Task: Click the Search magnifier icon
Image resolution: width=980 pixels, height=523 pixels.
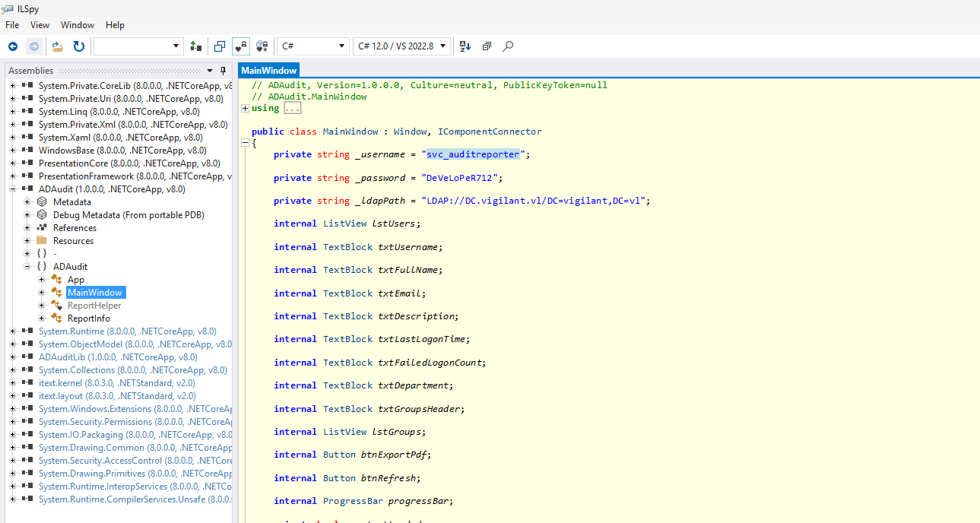Action: [508, 46]
